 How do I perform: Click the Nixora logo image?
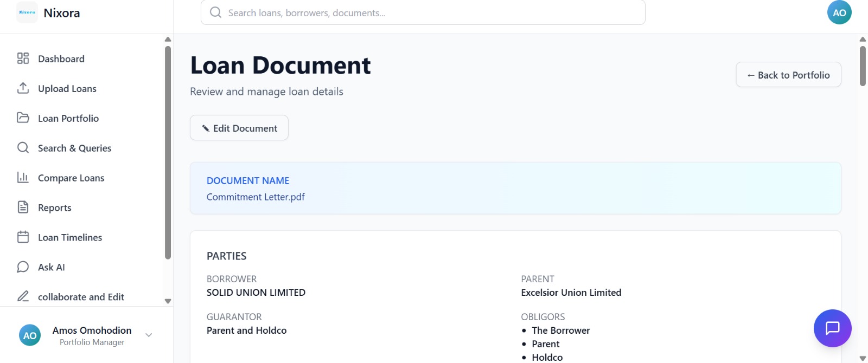pyautogui.click(x=27, y=12)
